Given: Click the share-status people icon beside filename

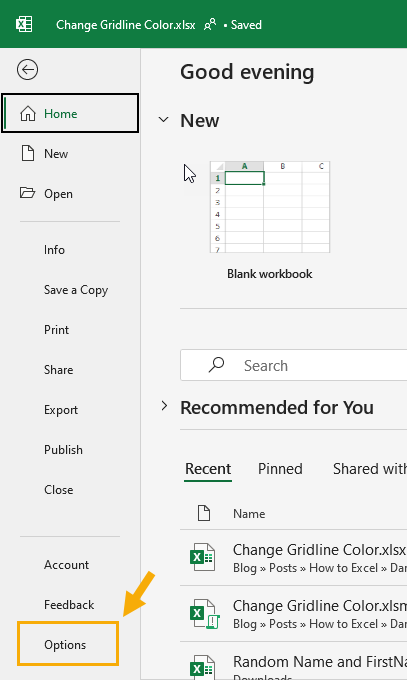Looking at the screenshot, I should click(x=210, y=24).
